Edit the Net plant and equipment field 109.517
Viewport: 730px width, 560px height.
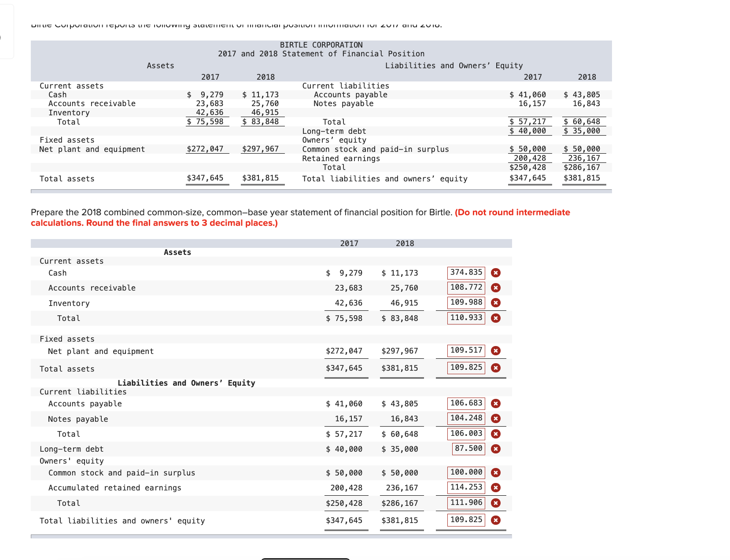click(466, 350)
